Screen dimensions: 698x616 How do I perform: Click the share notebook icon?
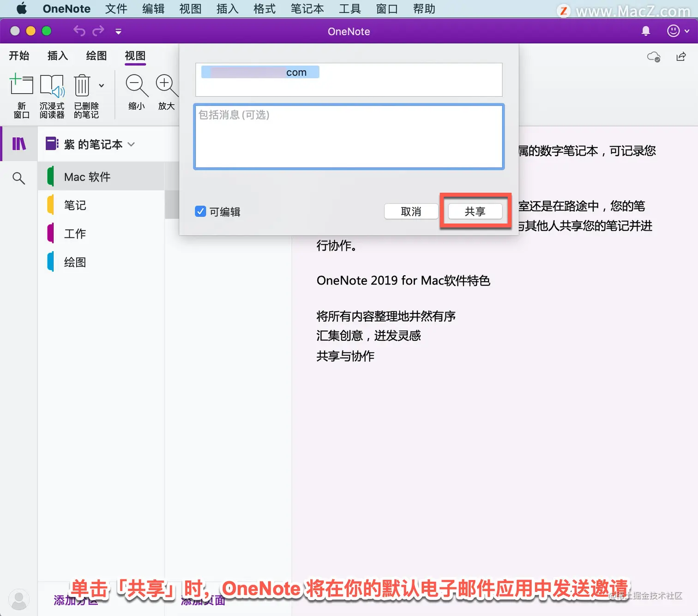click(x=681, y=56)
